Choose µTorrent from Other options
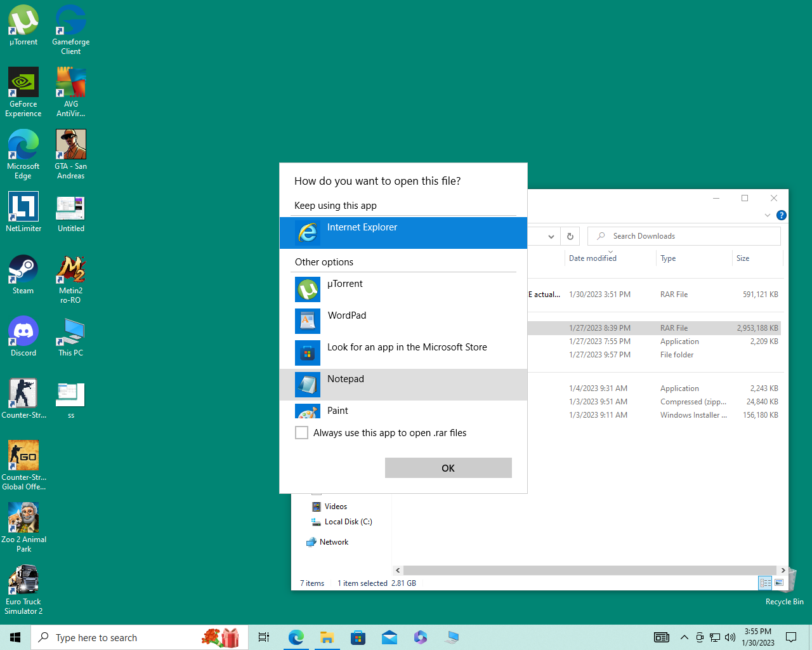 [x=403, y=289]
